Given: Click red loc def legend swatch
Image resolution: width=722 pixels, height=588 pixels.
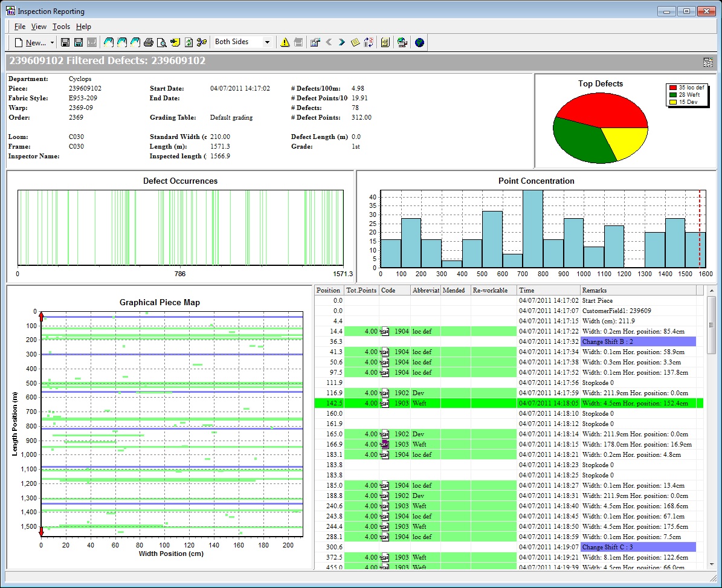Looking at the screenshot, I should tap(673, 88).
